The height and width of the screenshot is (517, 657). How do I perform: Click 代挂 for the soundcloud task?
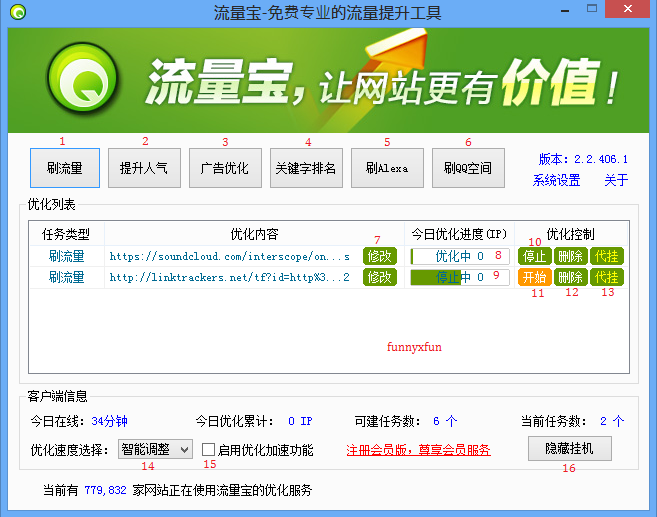coord(607,256)
